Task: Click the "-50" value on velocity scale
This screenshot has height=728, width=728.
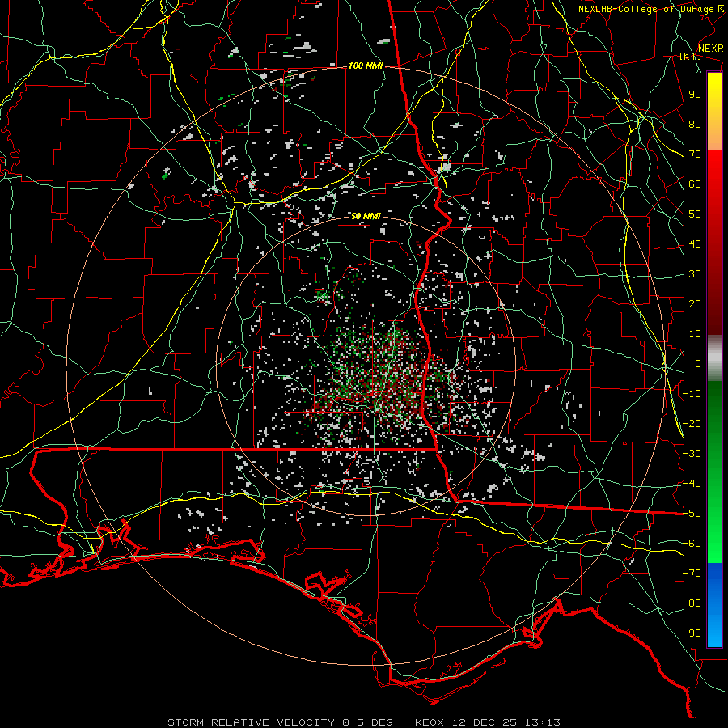Action: point(692,514)
